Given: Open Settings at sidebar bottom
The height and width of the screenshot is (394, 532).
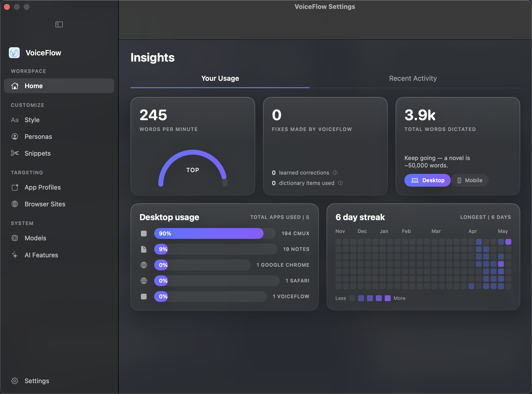Looking at the screenshot, I should [x=59, y=381].
